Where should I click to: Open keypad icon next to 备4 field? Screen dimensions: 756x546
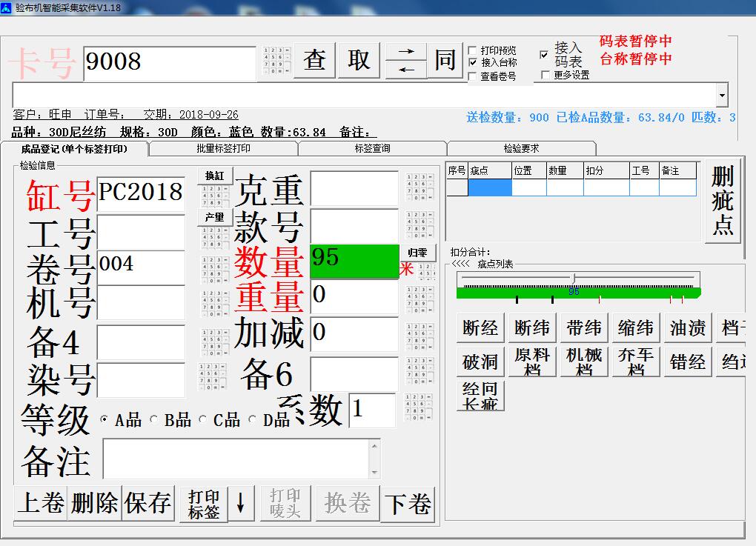(214, 342)
